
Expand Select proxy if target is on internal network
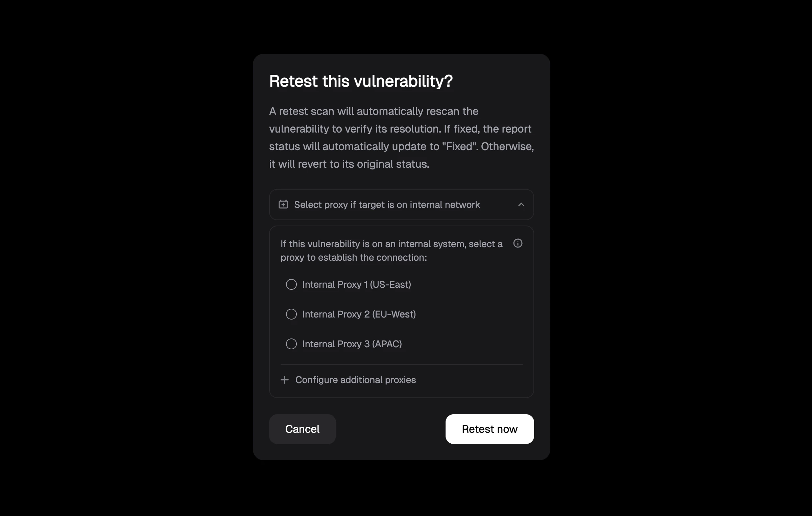(x=386, y=205)
